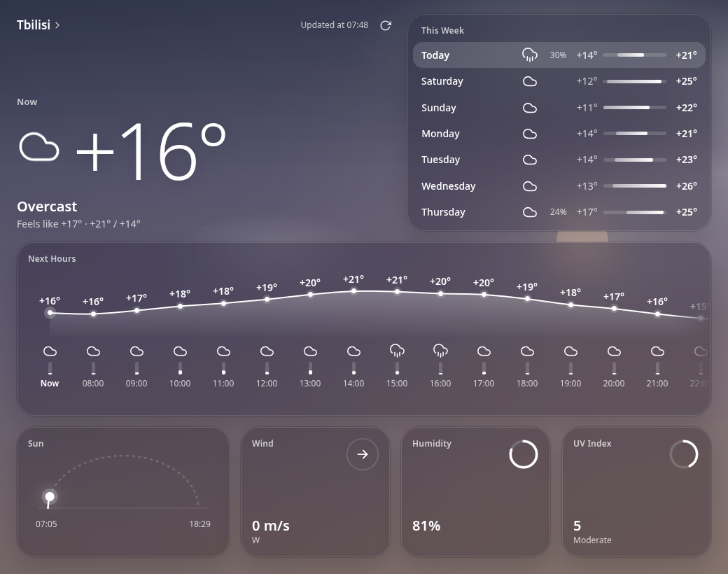Click the cloud icon above 13:00
728x574 pixels.
[310, 351]
